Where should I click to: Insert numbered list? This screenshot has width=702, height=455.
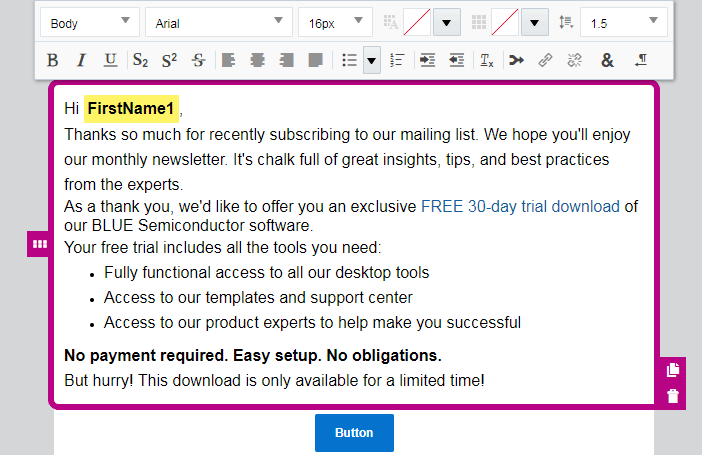tap(397, 60)
